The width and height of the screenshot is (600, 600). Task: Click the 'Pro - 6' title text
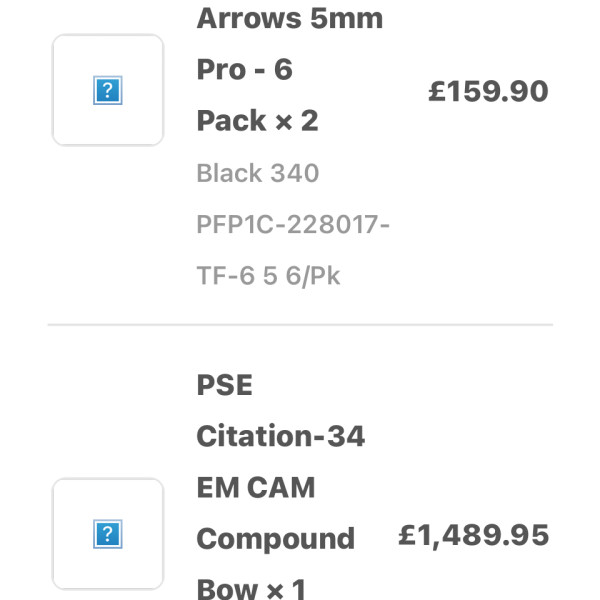click(245, 70)
